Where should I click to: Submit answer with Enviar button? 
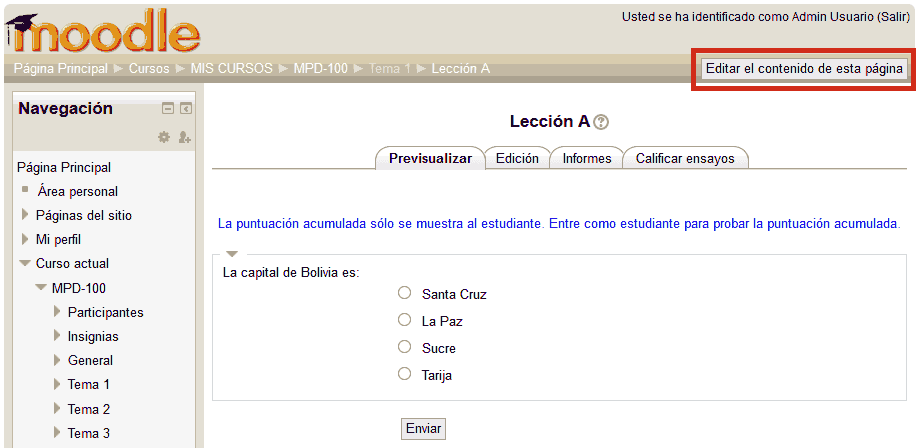coord(423,428)
